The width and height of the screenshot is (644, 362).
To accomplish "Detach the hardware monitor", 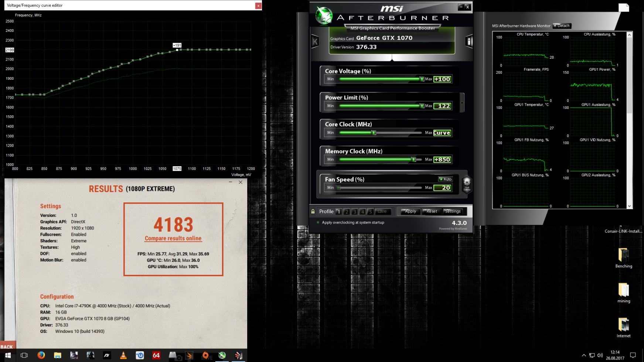I will click(562, 26).
